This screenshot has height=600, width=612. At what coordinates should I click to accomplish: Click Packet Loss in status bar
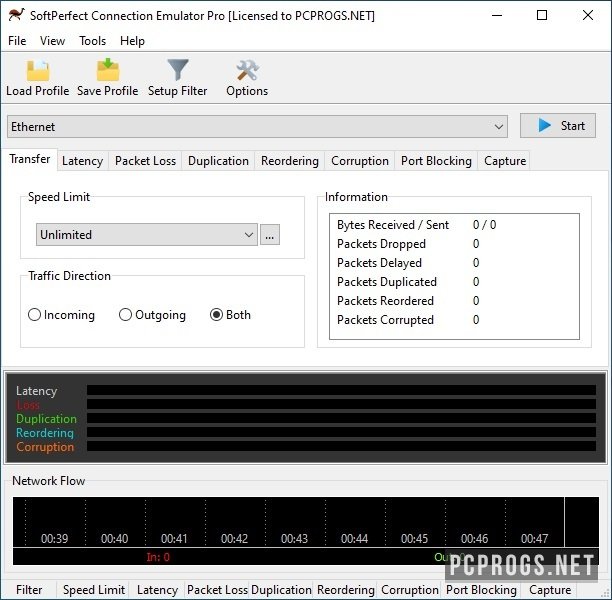[217, 589]
